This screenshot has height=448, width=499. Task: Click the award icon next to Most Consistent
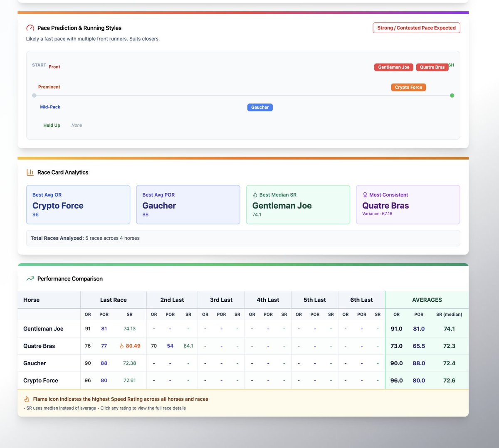pos(365,194)
